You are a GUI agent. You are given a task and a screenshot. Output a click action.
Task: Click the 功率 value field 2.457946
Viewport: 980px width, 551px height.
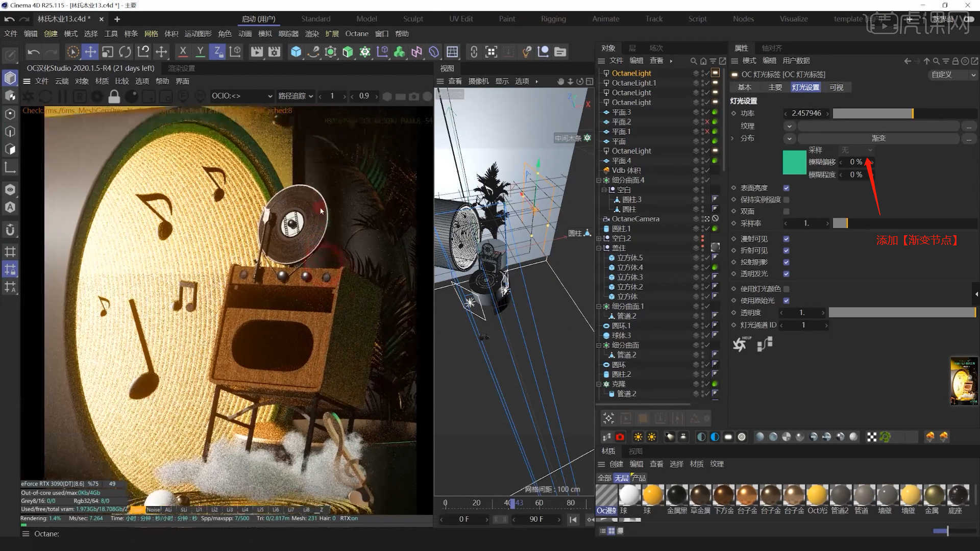(x=806, y=113)
